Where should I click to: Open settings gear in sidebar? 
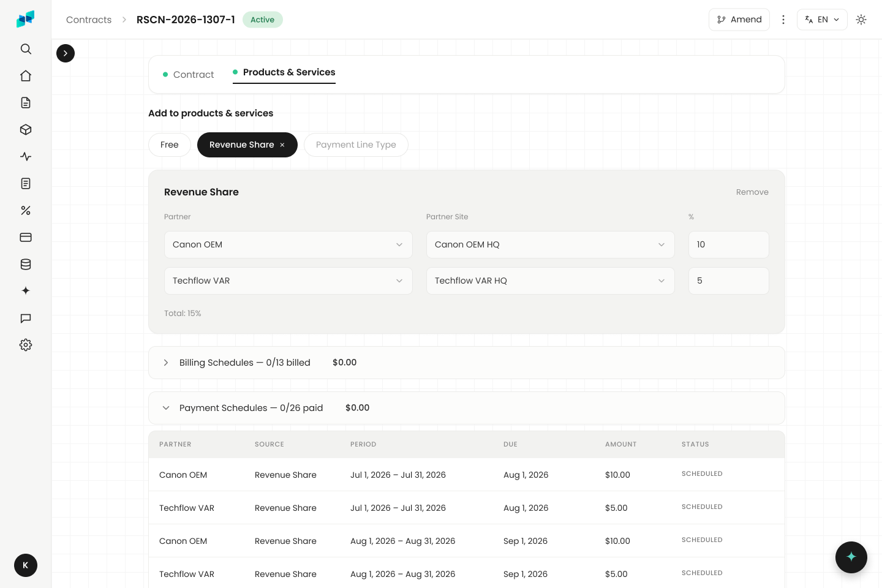pos(26,345)
